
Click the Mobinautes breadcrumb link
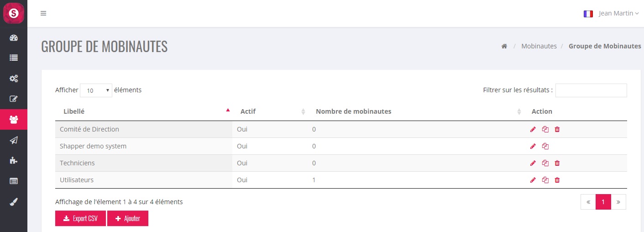pos(539,46)
